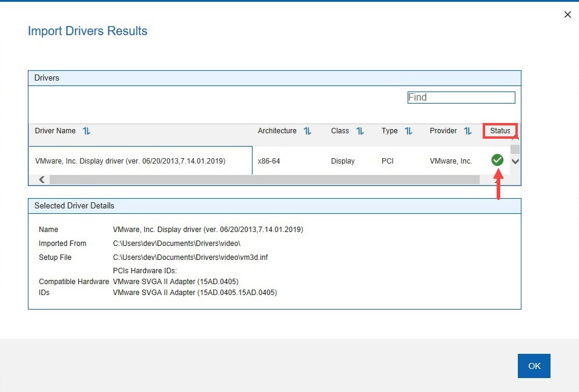
Task: Click the Provider column header text
Action: coord(443,131)
